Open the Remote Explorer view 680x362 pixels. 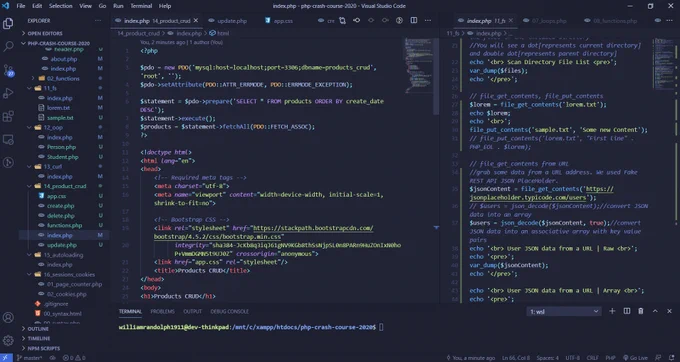tap(8, 140)
